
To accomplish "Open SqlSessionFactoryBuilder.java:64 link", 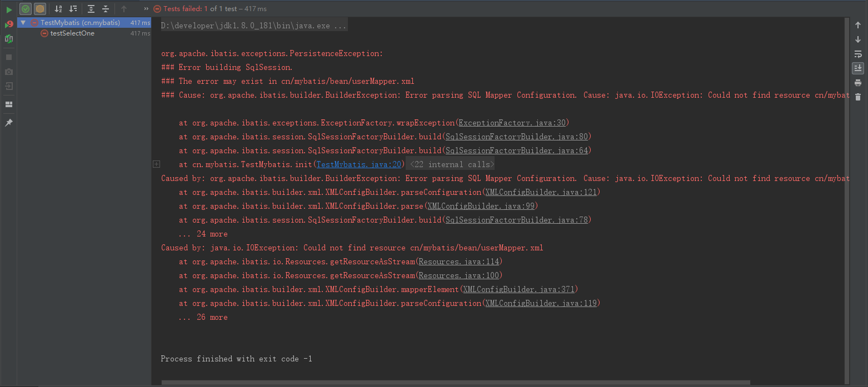I will [516, 150].
